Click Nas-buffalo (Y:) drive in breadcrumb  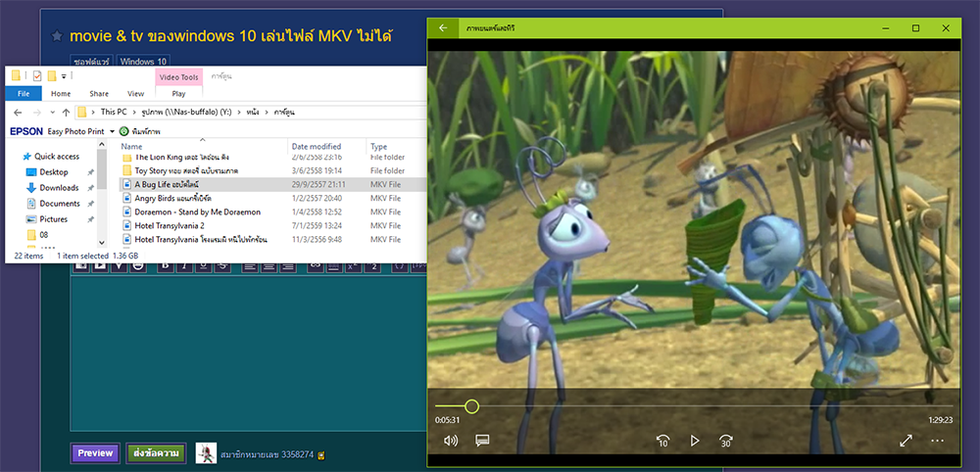[185, 113]
